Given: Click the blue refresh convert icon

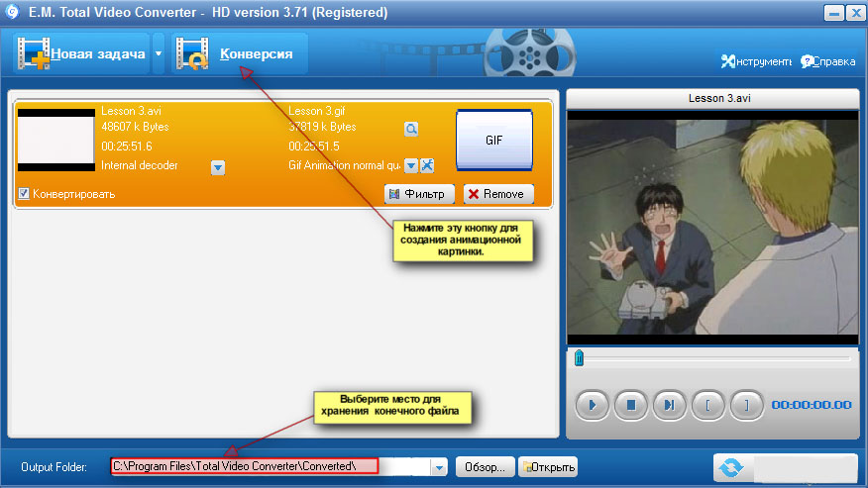Looking at the screenshot, I should coord(731,468).
